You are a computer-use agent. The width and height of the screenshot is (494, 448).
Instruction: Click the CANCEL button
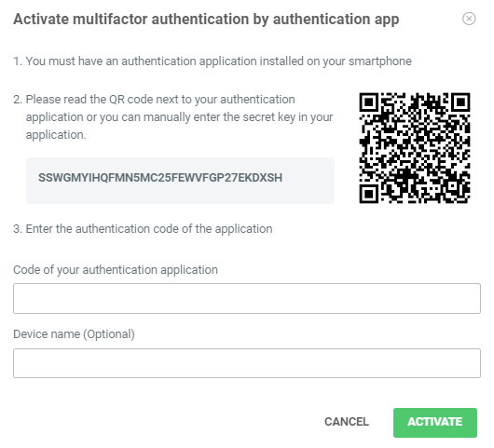(347, 422)
